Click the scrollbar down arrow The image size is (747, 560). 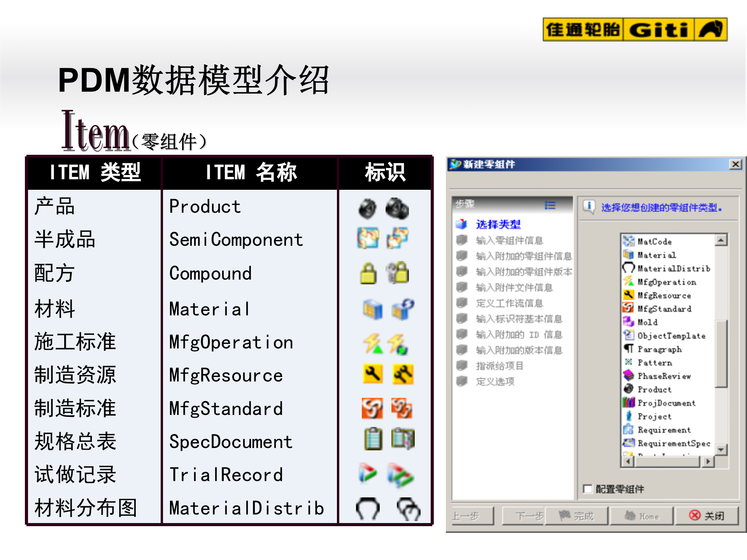[721, 450]
